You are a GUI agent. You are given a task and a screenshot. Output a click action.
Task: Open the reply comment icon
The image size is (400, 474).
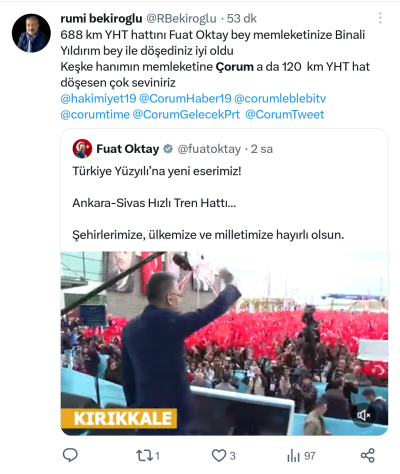point(70,455)
